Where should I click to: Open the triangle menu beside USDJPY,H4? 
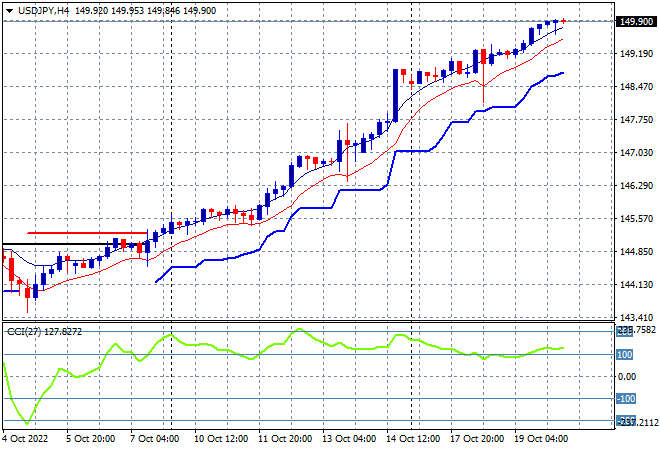click(10, 11)
